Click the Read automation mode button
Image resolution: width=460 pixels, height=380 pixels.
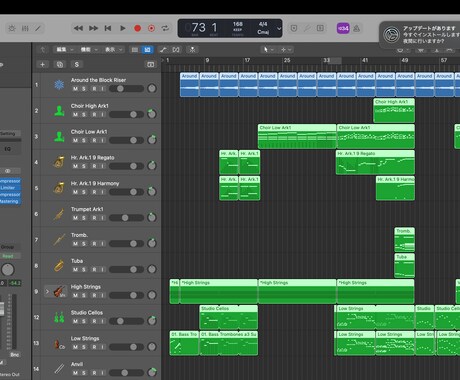8,256
